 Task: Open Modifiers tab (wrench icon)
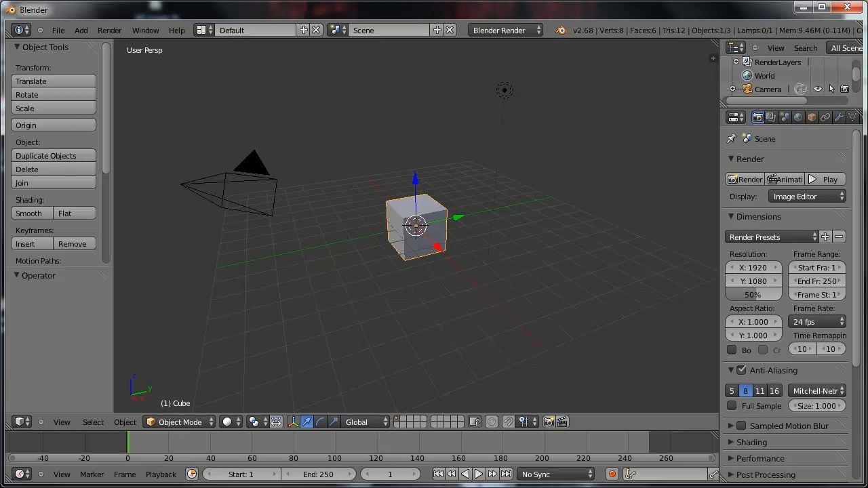click(839, 117)
